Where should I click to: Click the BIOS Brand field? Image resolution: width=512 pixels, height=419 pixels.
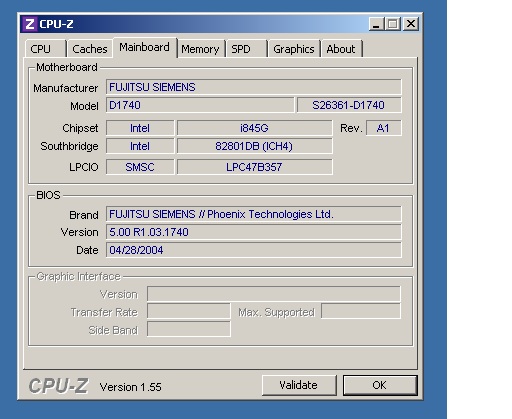click(x=254, y=214)
